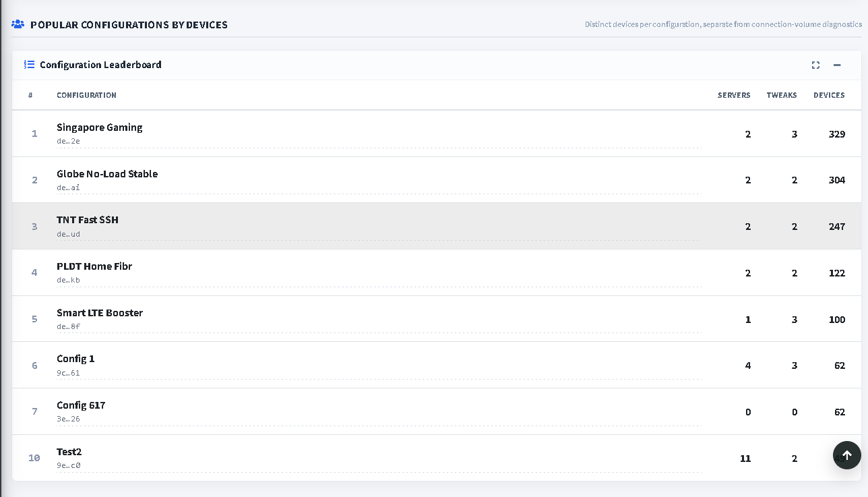Viewport: 868px width, 497px height.
Task: Click servers value 1 for Smart LTE Booster
Action: 748,320
